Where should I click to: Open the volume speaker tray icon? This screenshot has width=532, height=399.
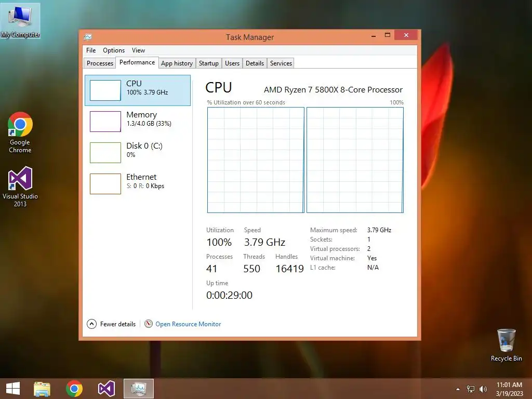(483, 389)
